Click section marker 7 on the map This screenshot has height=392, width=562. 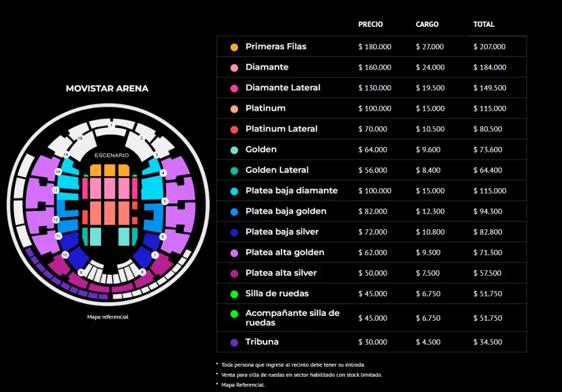155,255
